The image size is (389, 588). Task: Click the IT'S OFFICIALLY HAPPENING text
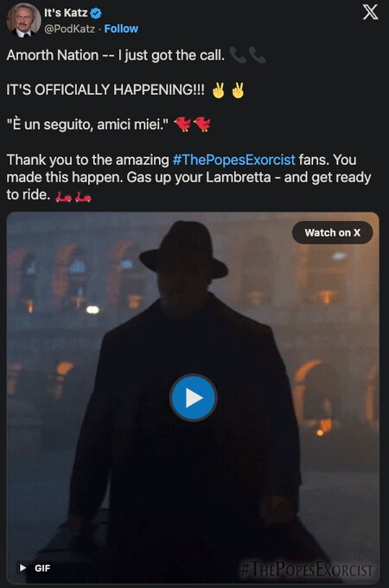click(105, 90)
